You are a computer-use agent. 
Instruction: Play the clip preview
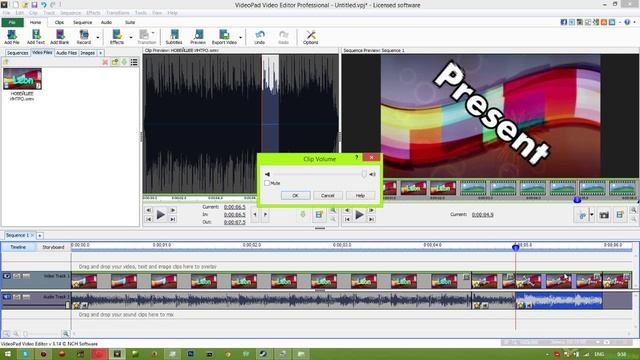click(160, 214)
